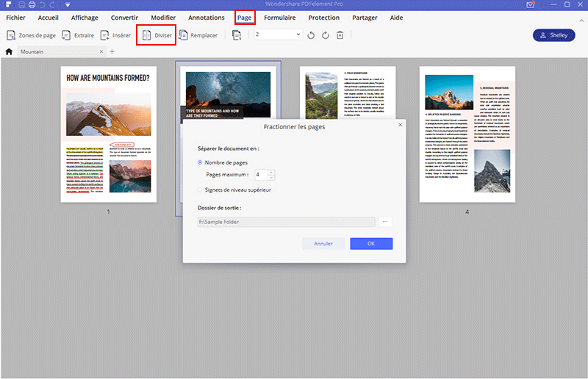Click the Insérer pages tool
This screenshot has height=379, width=588.
[x=116, y=35]
